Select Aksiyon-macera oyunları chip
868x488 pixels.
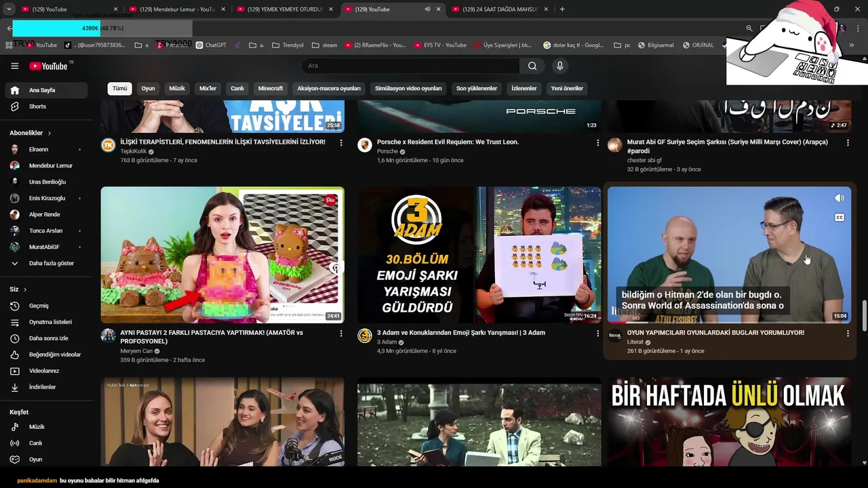329,88
